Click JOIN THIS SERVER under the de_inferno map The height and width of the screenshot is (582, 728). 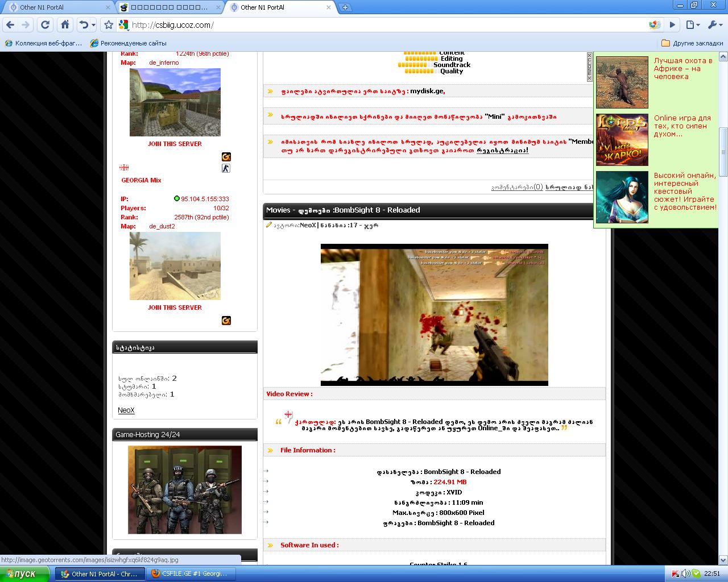(175, 144)
